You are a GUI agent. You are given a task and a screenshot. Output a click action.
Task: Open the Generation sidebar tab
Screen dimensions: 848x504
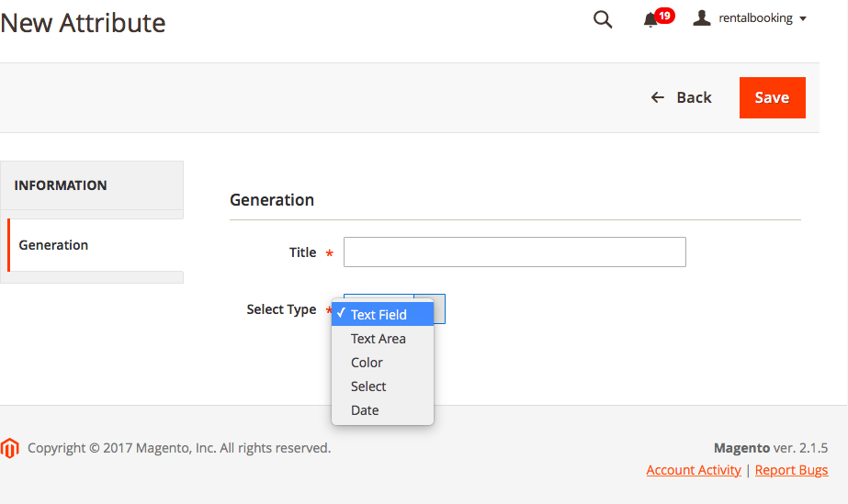96,245
